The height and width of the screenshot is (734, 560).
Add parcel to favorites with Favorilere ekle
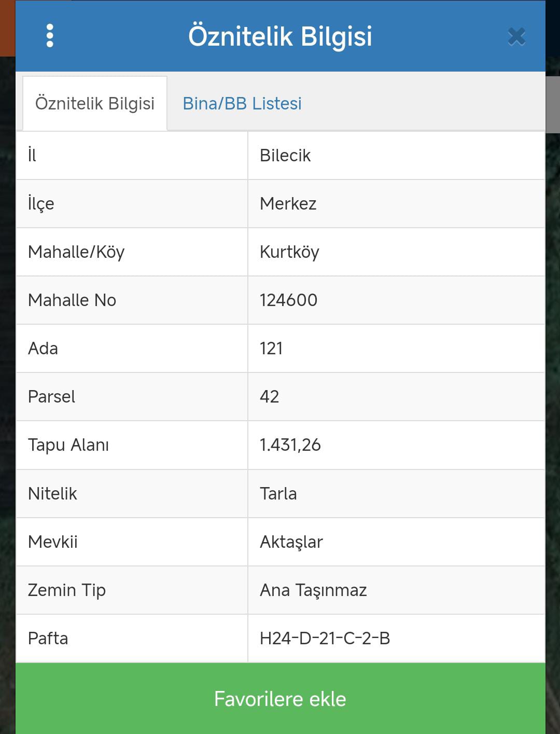click(x=280, y=698)
